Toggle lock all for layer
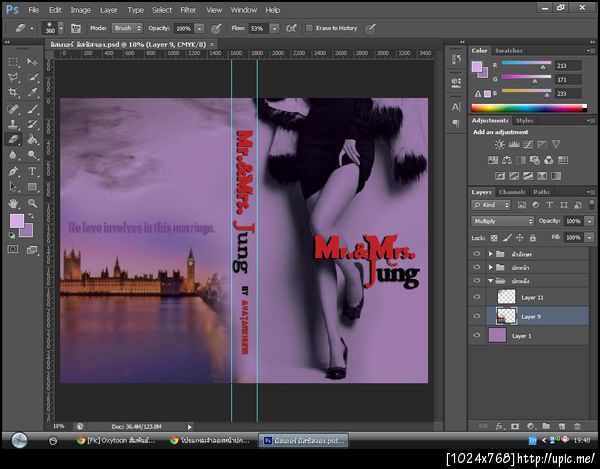The image size is (600, 469). pos(533,238)
